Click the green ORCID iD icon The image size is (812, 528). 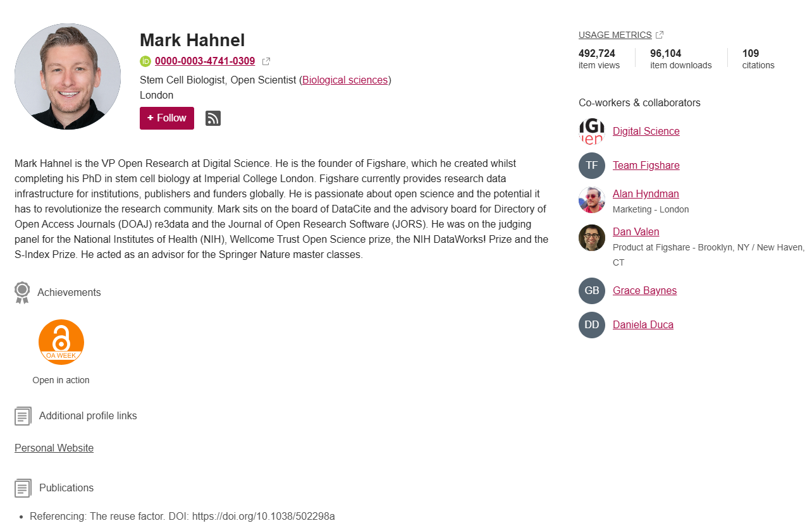click(145, 61)
